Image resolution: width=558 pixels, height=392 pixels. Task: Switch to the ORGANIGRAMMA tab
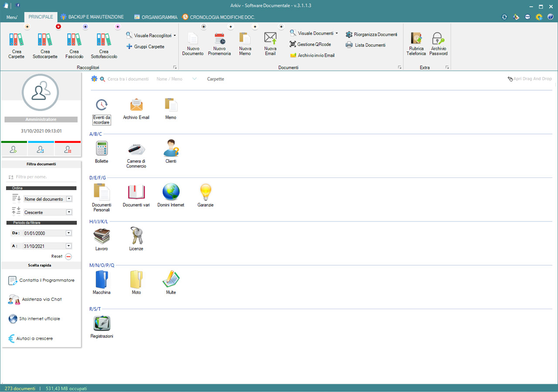click(156, 17)
